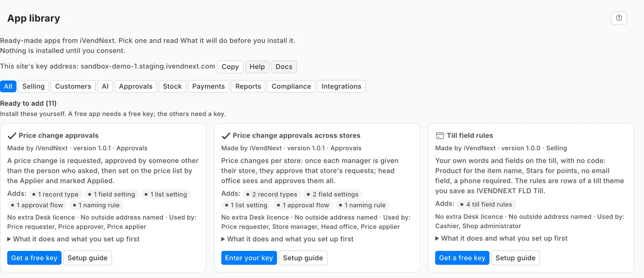Open the Docs button
The image size is (644, 278).
click(x=284, y=67)
